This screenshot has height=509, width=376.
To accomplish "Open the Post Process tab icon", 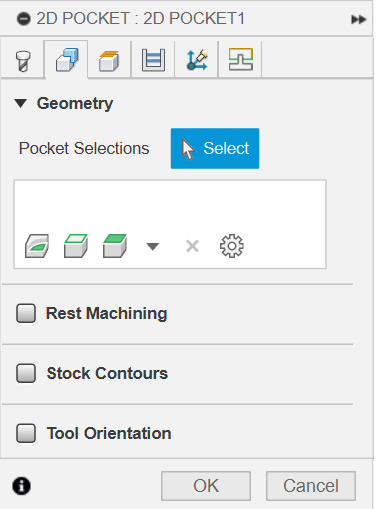I will click(241, 59).
